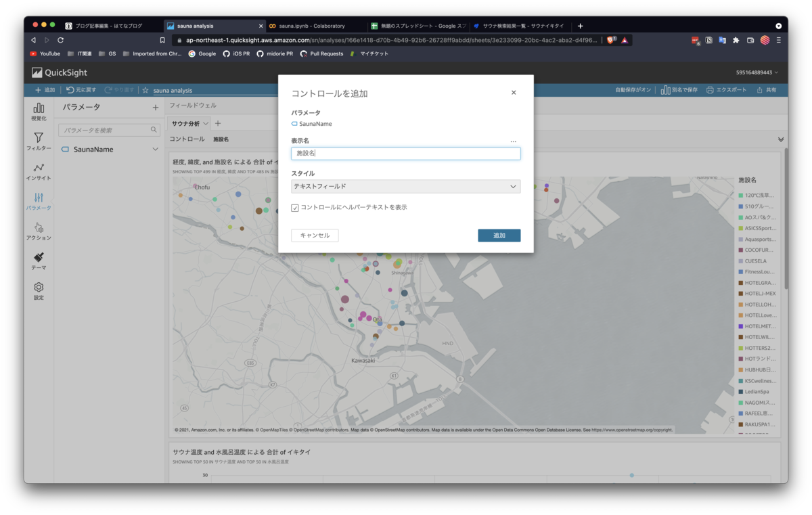
Task: Switch to the ブログ記事編集 browser tab
Action: [108, 26]
